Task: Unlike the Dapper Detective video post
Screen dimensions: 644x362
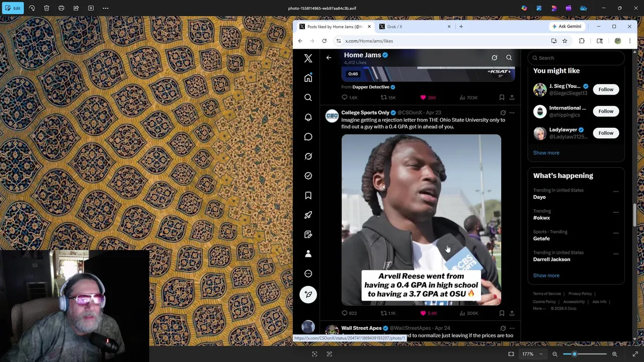Action: click(429, 98)
